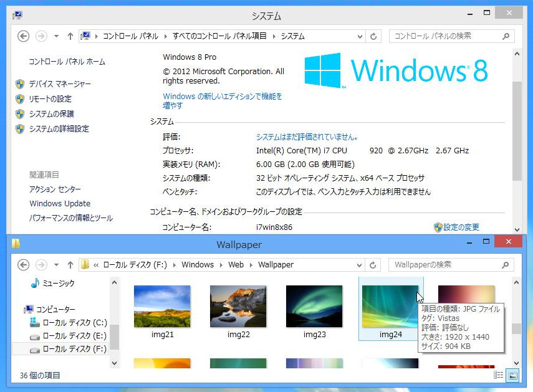
Task: Switch to large icons view in Wallpaper window
Action: [512, 375]
